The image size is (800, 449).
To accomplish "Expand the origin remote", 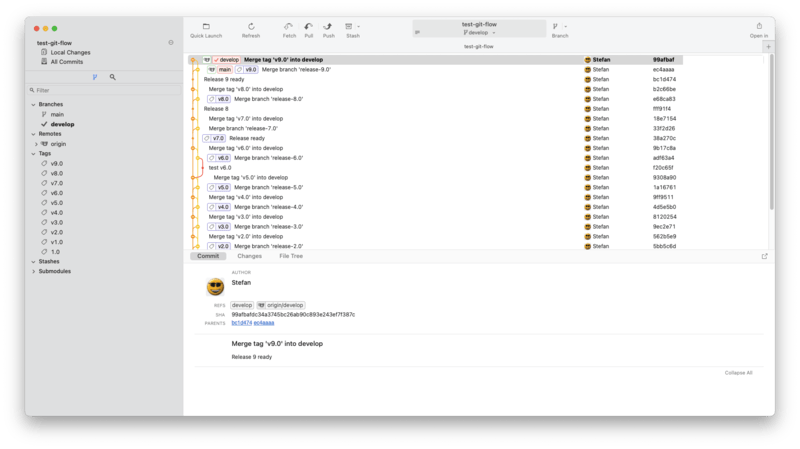I will pyautogui.click(x=37, y=144).
